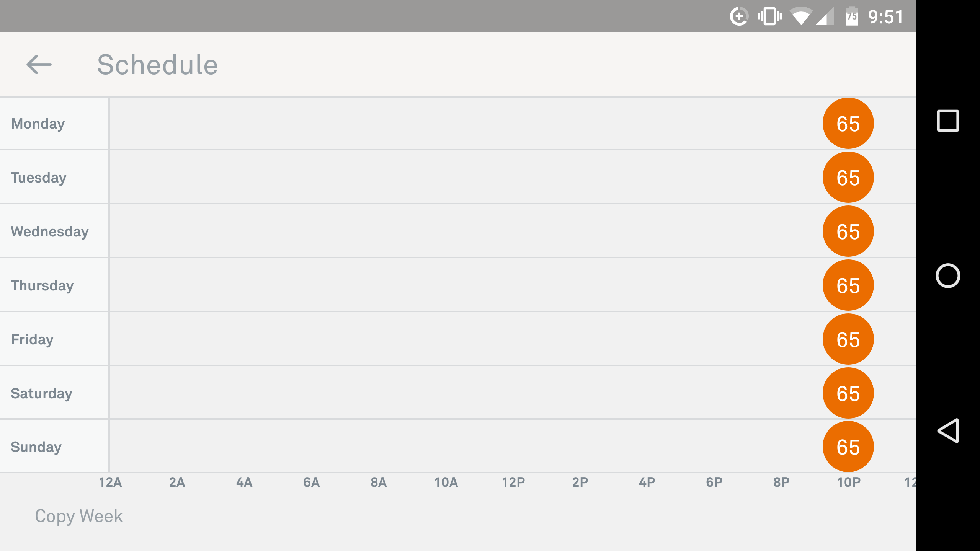Select Tuesday's 65 degree setpoint
Viewport: 980px width, 551px height.
point(848,178)
